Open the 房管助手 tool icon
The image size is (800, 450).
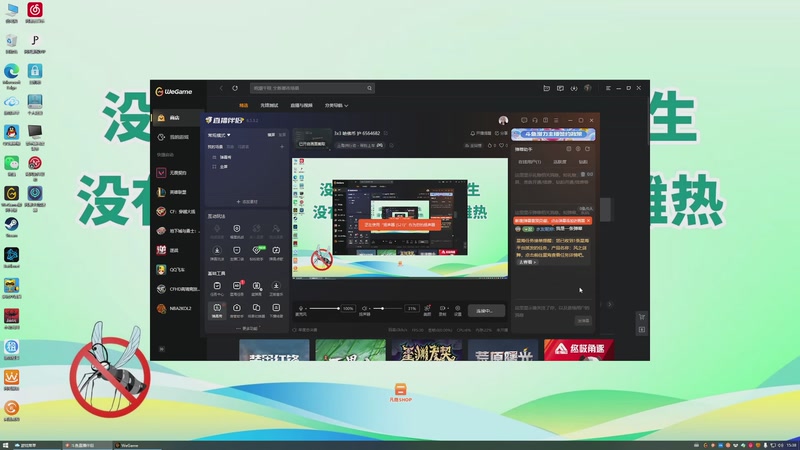(x=237, y=310)
